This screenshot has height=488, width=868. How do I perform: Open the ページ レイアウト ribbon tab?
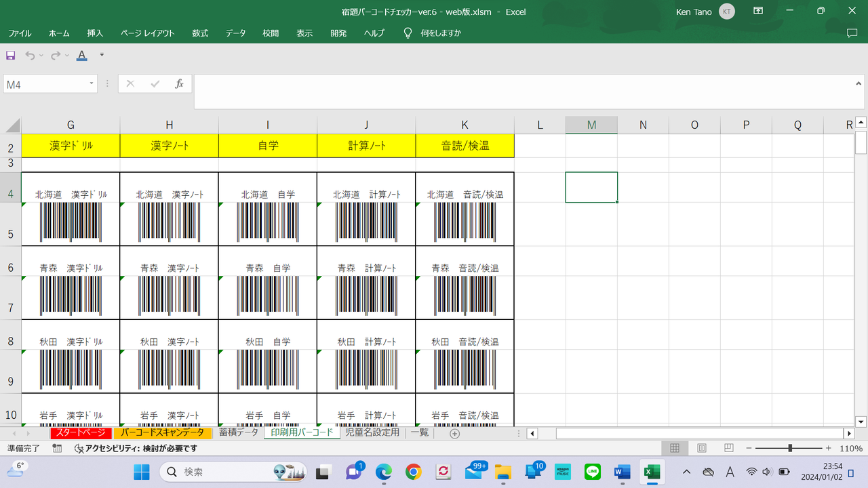pos(148,33)
